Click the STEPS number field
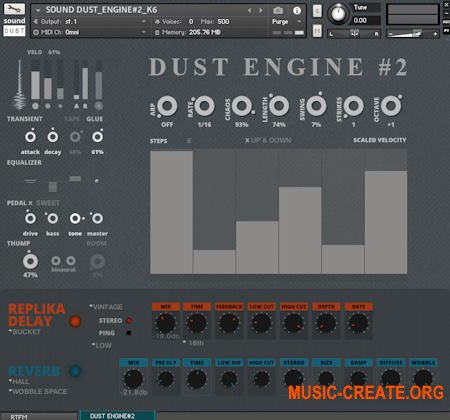 [189, 141]
